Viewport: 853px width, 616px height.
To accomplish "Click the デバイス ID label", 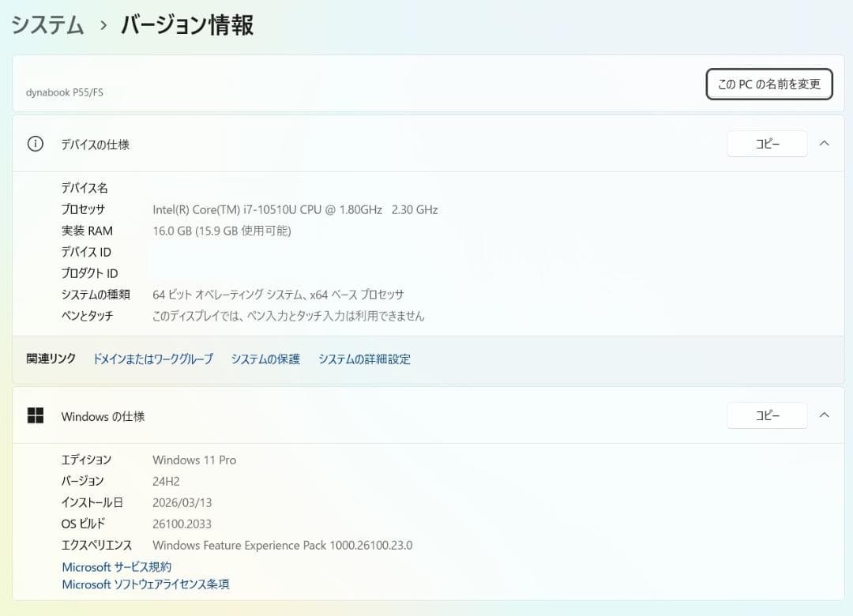I will click(x=86, y=252).
